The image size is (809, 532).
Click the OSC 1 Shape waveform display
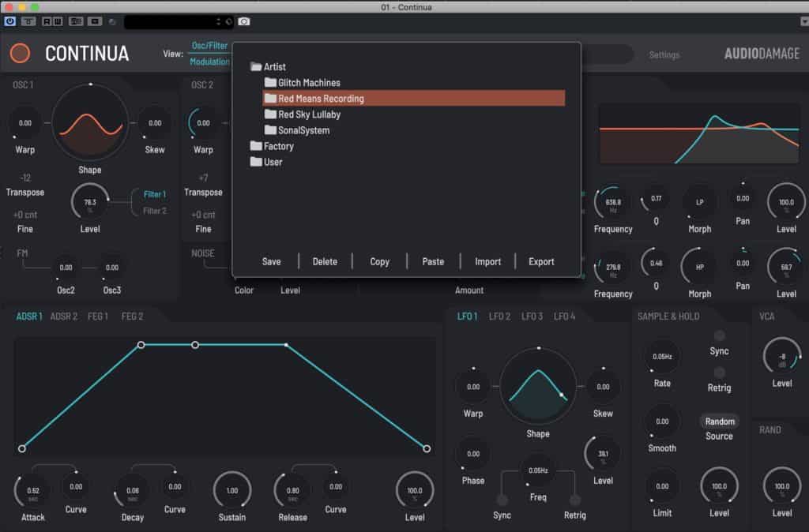90,122
